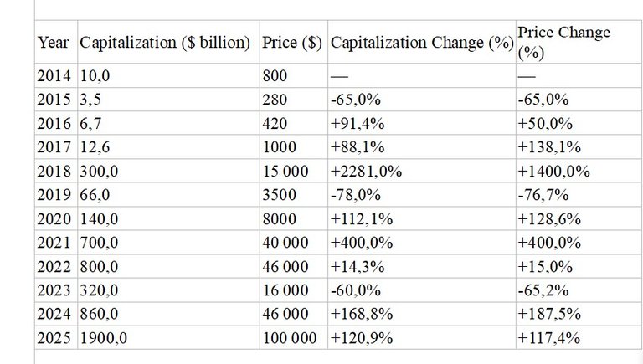Select the 2025 capitalization value 1900,0

168,338
